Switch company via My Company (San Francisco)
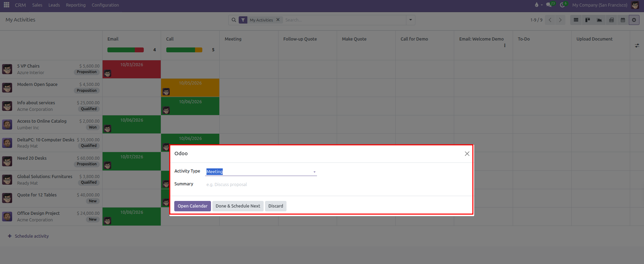The image size is (644, 264). [600, 5]
